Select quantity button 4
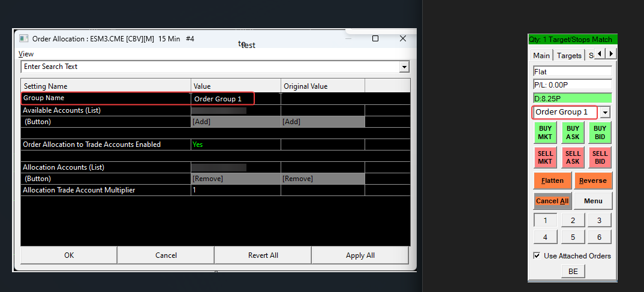 545,237
